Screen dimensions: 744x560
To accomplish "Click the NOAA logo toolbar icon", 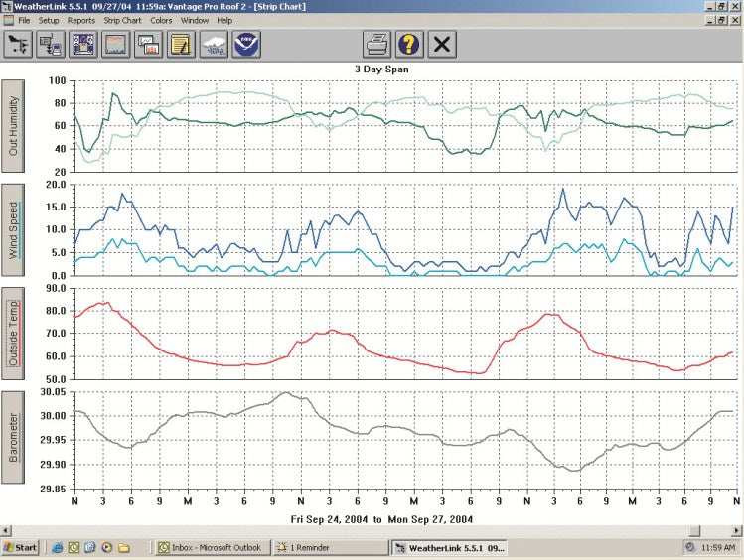I will tap(245, 44).
